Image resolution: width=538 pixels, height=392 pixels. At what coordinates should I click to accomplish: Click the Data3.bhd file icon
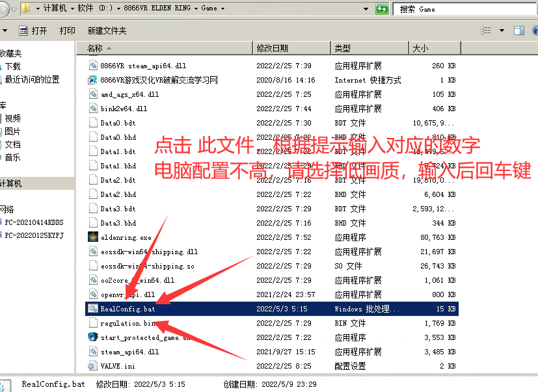[x=93, y=222]
